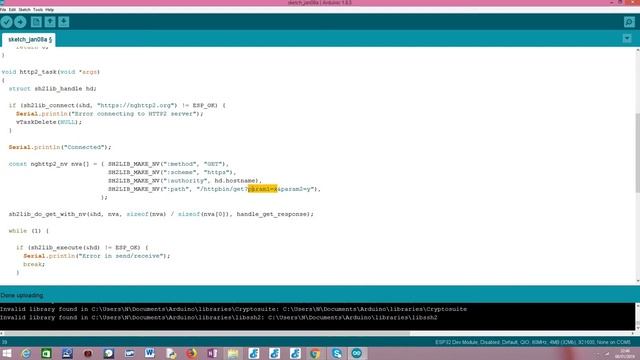Open the Serial Monitor magnifier icon
The width and height of the screenshot is (640, 360).
click(x=629, y=22)
